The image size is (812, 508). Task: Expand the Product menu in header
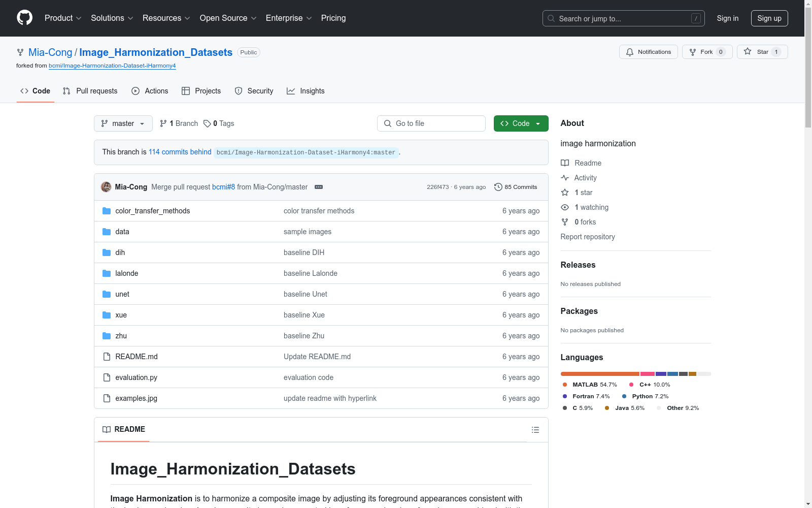63,18
